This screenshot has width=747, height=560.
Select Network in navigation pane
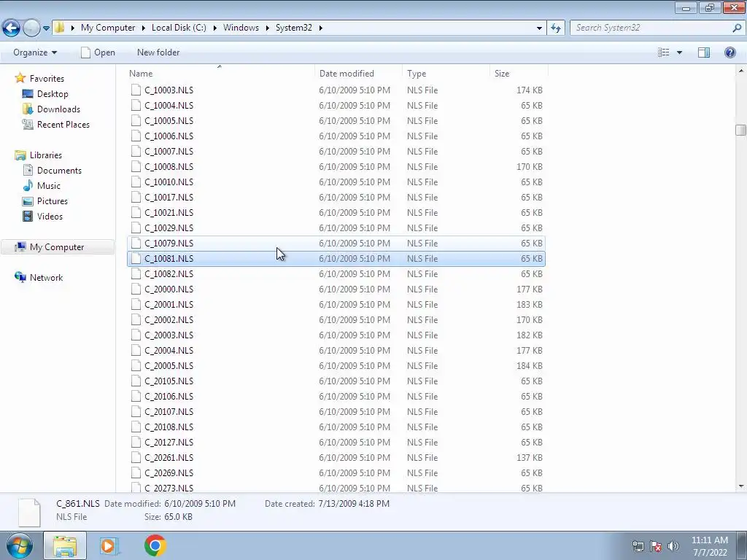46,277
